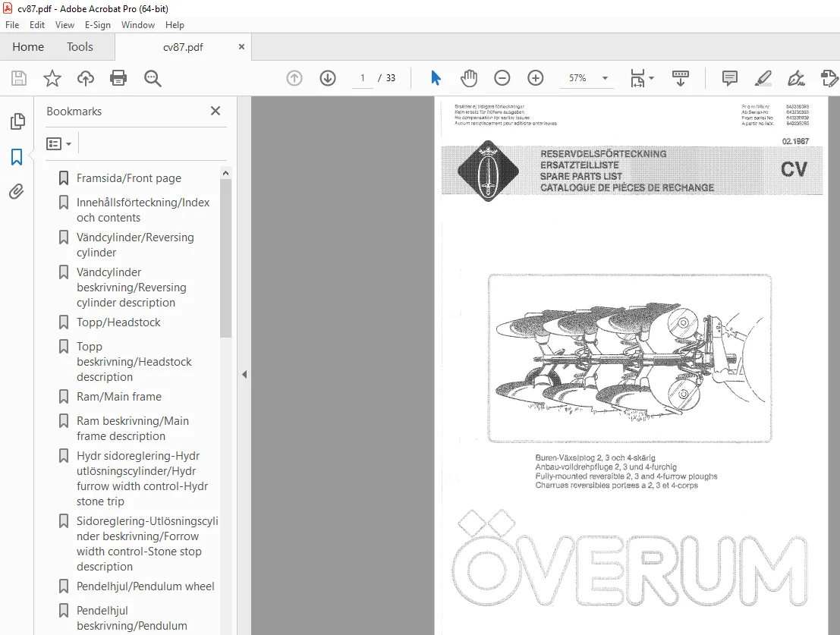
Task: Open Topp beskrivning/Headstock description bookmark
Action: pyautogui.click(x=134, y=361)
